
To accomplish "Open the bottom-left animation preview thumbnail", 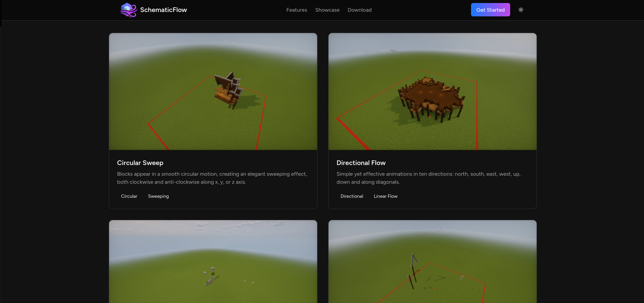I will pyautogui.click(x=213, y=262).
